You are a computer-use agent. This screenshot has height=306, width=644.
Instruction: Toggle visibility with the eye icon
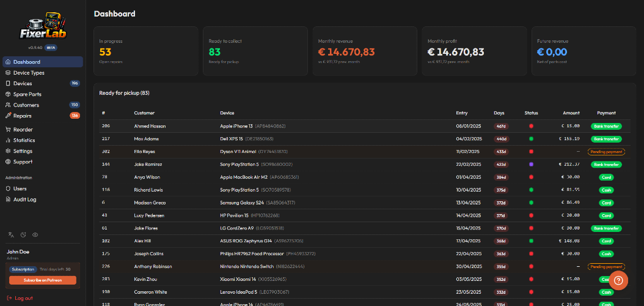pyautogui.click(x=35, y=235)
